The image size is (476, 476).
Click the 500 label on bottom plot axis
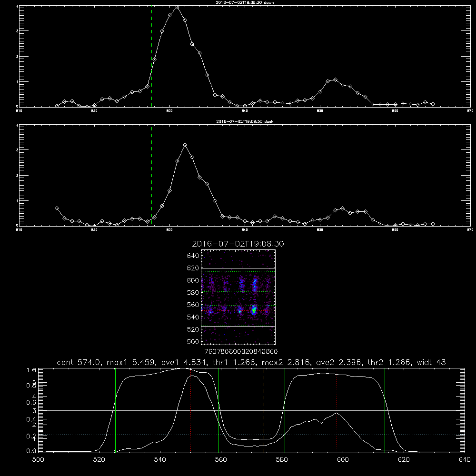coord(38,460)
